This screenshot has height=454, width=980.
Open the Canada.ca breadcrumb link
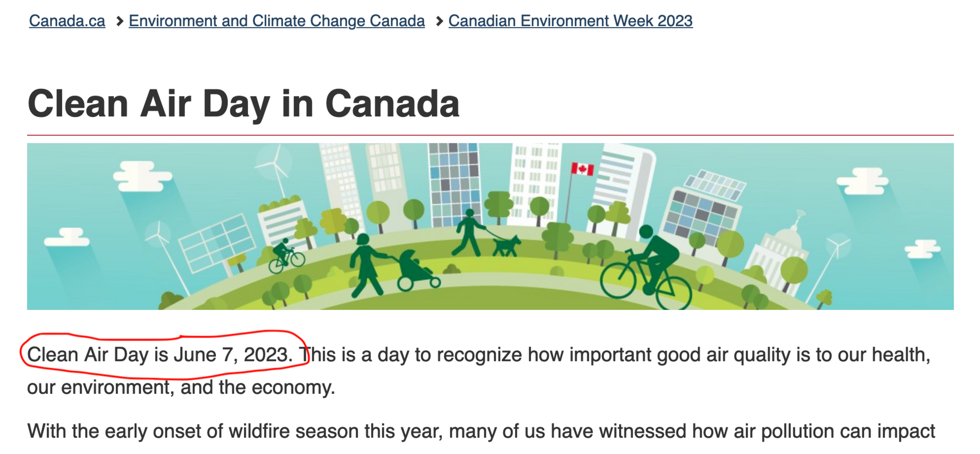click(x=67, y=21)
